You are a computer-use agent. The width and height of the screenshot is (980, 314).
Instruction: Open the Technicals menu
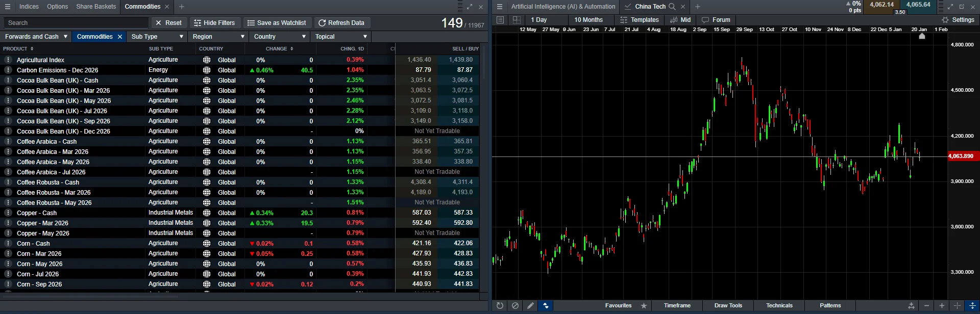779,306
